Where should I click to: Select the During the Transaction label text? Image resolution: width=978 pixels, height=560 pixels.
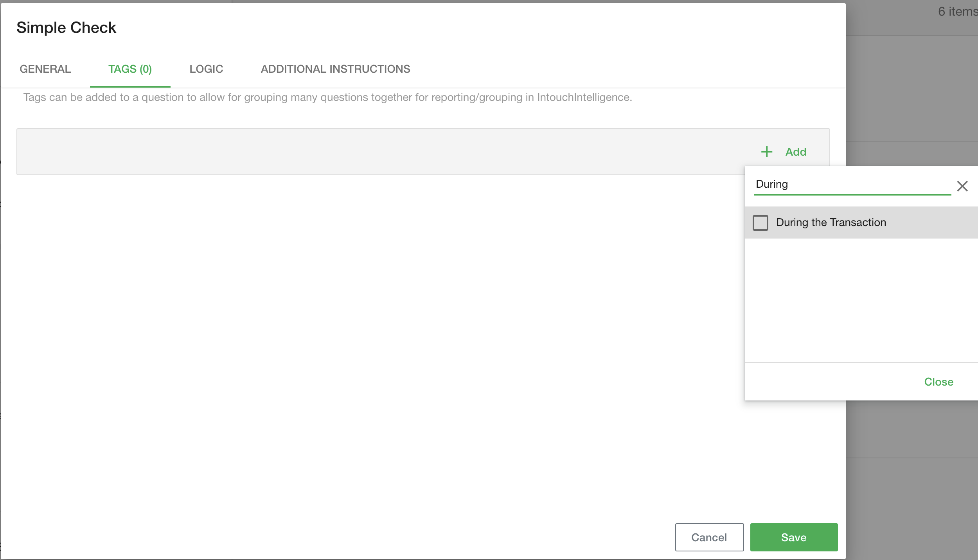pos(831,222)
